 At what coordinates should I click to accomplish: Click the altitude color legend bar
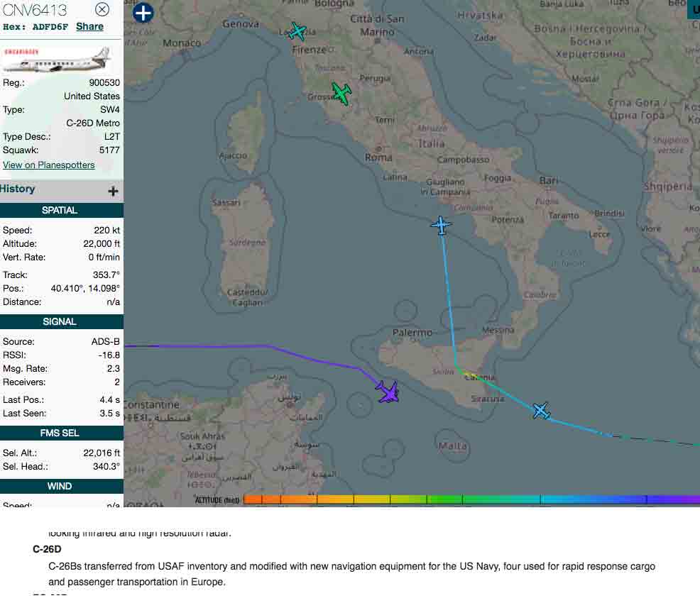(x=471, y=499)
